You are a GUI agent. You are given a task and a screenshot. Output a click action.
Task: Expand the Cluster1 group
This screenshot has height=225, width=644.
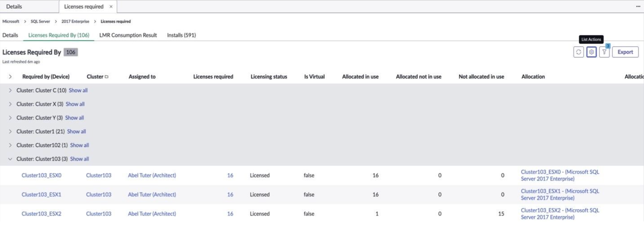click(10, 132)
